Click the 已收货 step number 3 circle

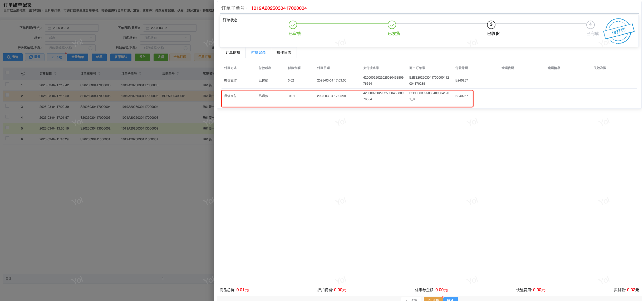pos(491,25)
